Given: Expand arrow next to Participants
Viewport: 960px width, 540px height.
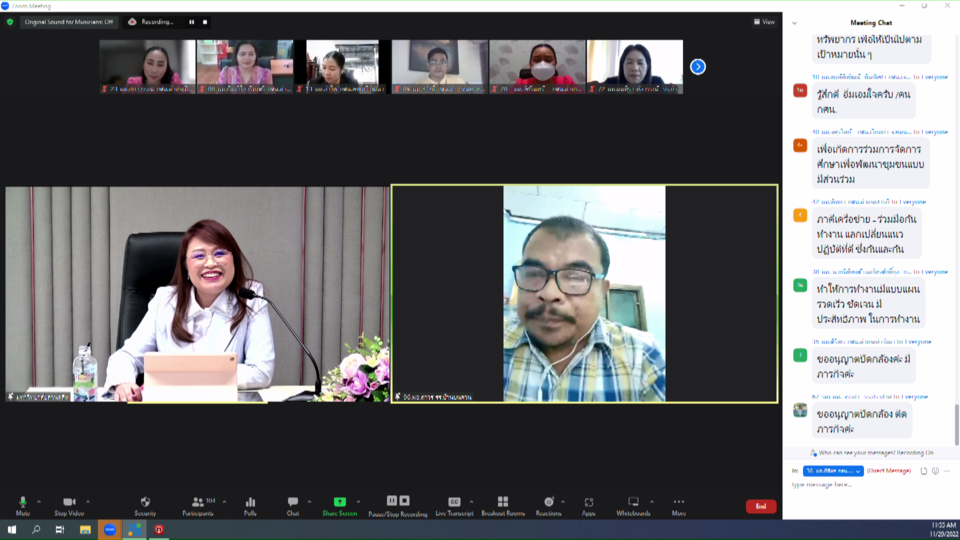Looking at the screenshot, I should [x=224, y=502].
